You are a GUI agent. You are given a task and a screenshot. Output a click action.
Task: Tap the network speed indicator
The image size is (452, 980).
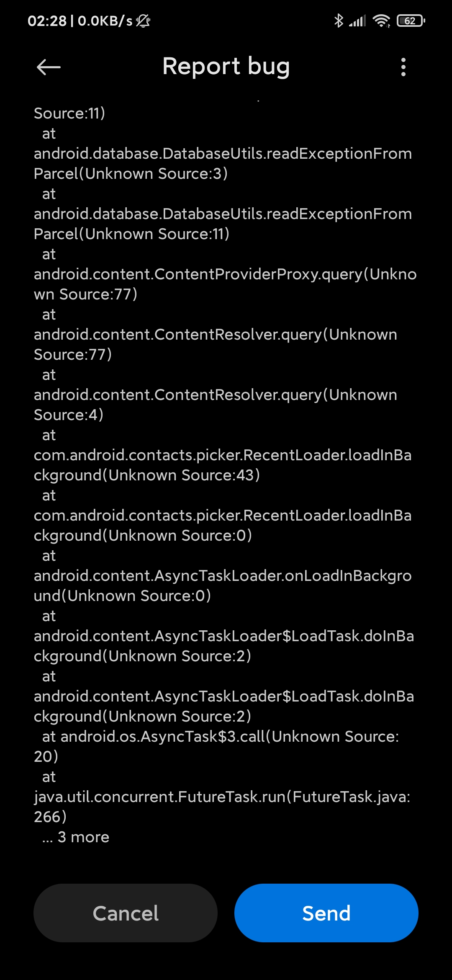(x=105, y=21)
